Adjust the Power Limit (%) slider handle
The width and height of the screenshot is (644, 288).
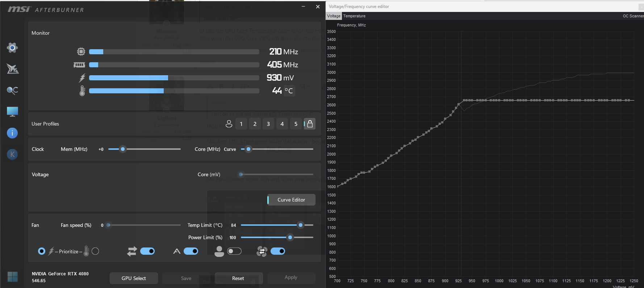(x=290, y=237)
